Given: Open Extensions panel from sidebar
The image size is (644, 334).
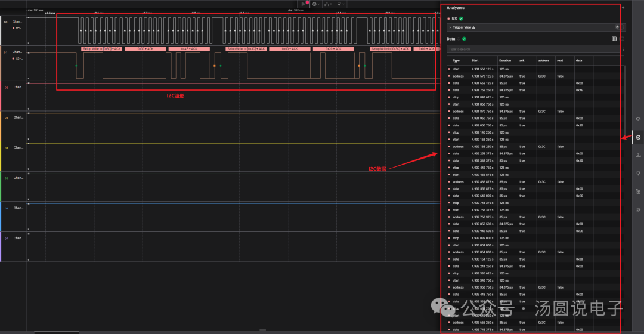Looking at the screenshot, I should pos(638,191).
